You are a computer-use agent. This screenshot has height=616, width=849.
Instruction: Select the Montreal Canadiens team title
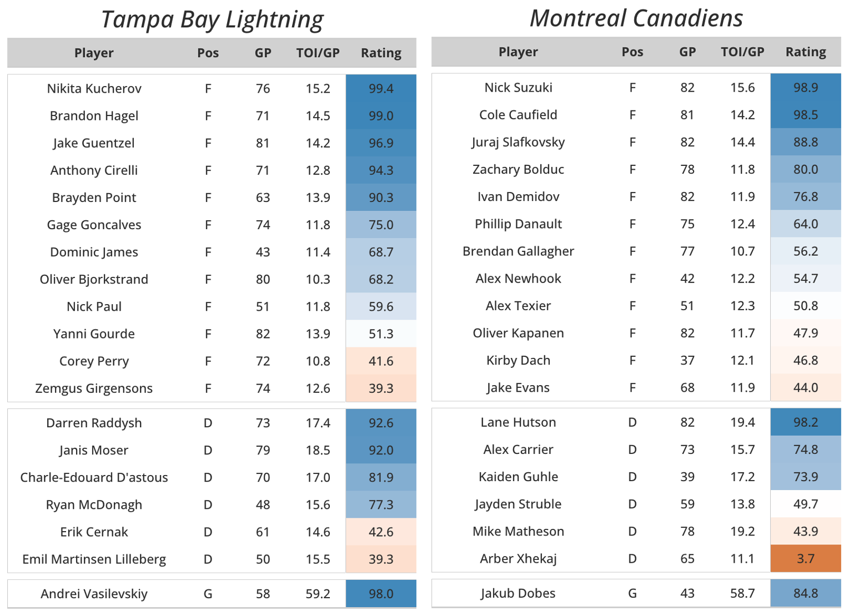(x=636, y=18)
